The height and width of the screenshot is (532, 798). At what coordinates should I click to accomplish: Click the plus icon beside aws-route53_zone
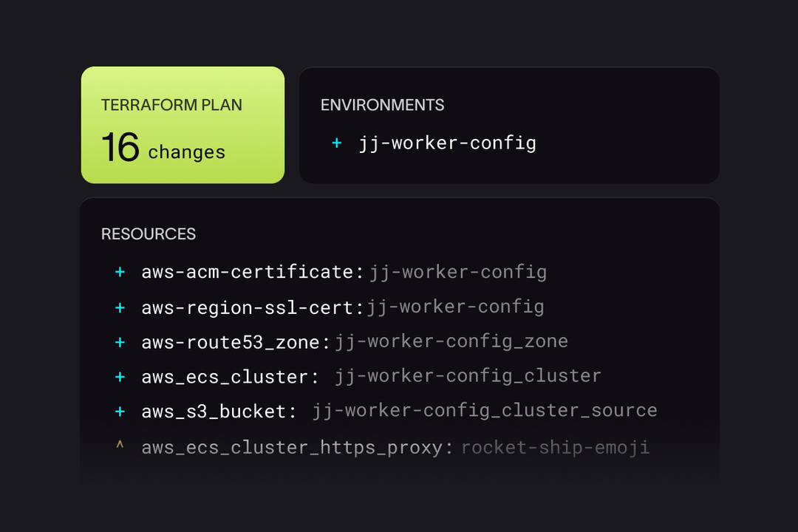point(120,341)
